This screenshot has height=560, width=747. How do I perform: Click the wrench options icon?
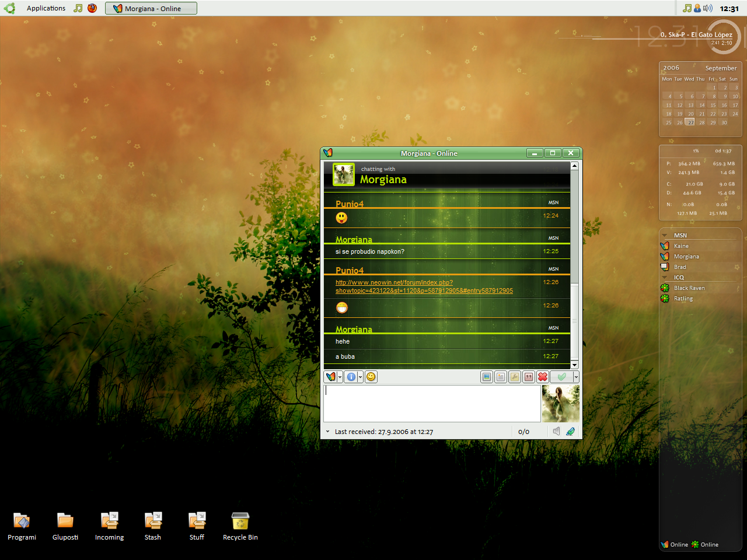(x=515, y=377)
